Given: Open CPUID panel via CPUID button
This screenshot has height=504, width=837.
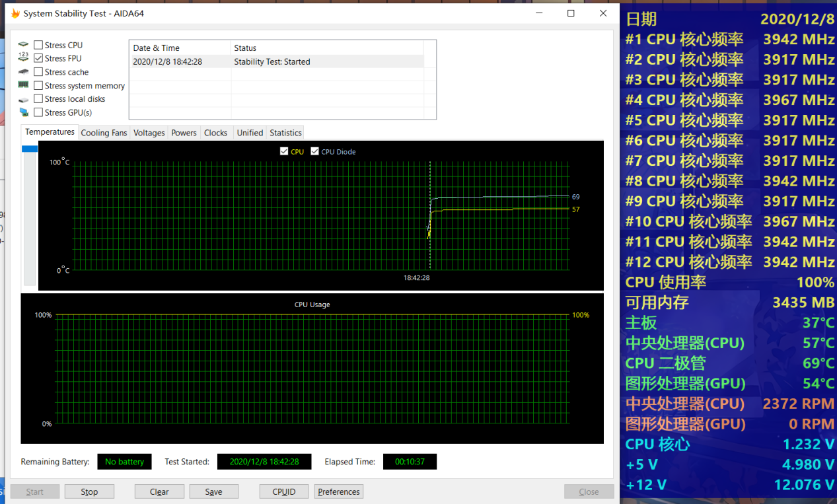Looking at the screenshot, I should 284,491.
